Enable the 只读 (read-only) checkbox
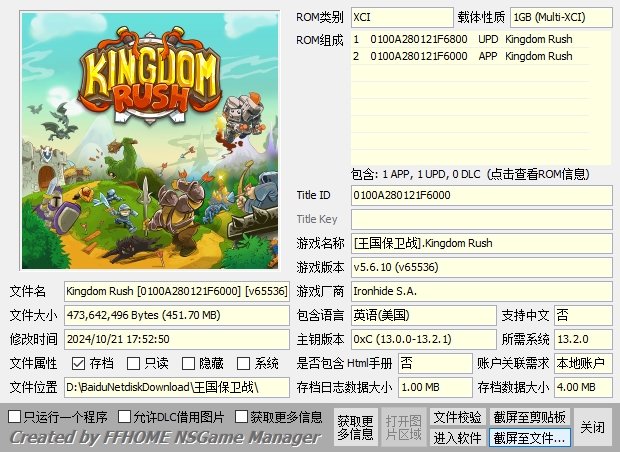 point(133,364)
